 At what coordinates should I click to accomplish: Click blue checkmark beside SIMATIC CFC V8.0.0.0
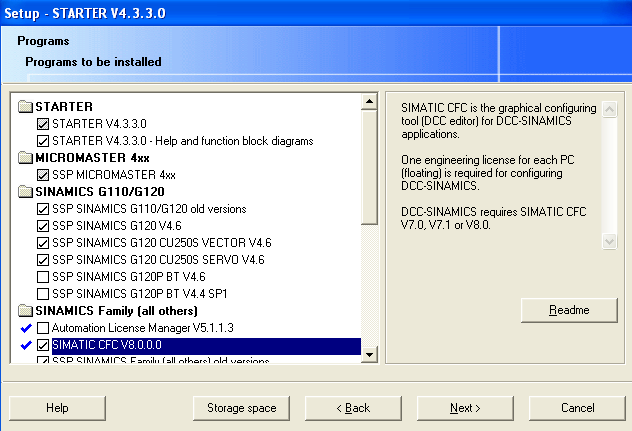pyautogui.click(x=26, y=345)
